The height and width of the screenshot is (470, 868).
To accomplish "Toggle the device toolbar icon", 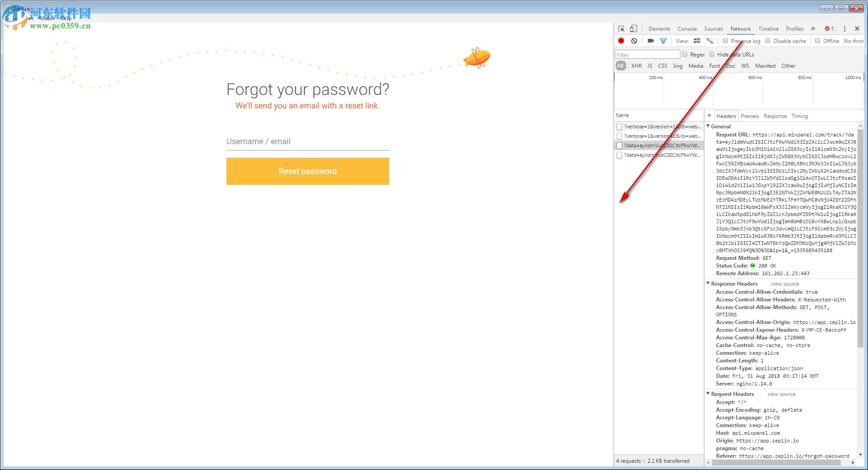I will tap(633, 28).
